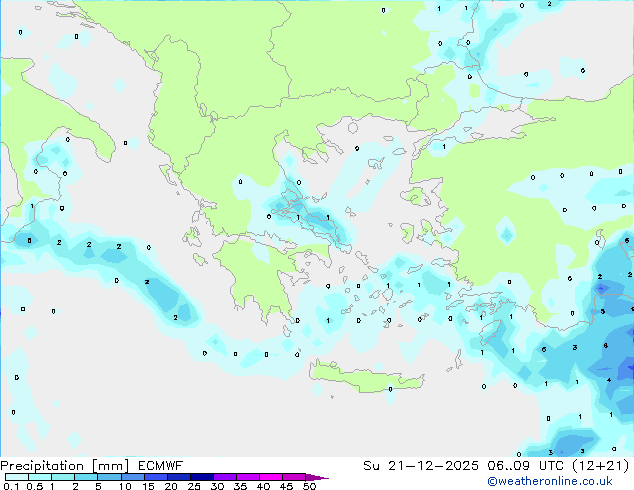Select the 30–35 mm violet legend swatch
The image size is (634, 490).
(x=225, y=477)
